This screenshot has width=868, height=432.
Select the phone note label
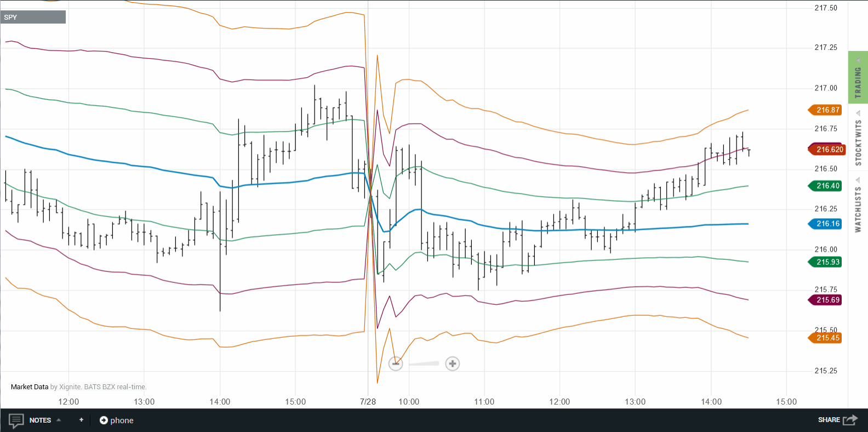pos(122,420)
